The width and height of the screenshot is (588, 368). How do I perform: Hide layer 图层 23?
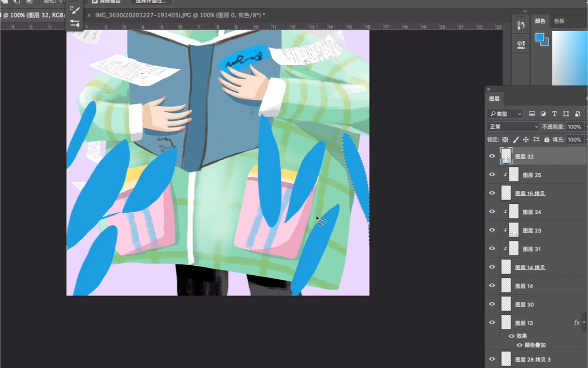492,230
